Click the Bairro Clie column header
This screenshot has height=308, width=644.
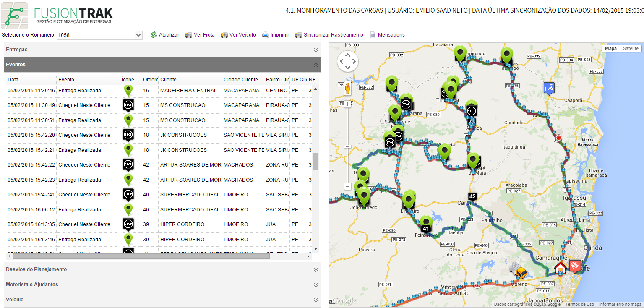(x=277, y=79)
